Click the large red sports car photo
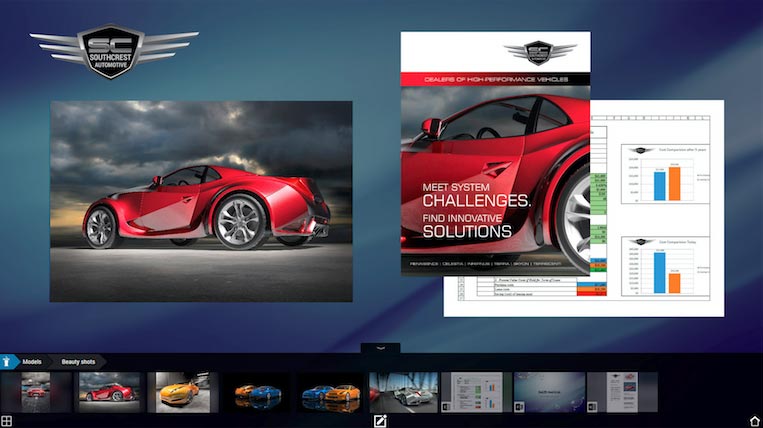 (x=201, y=200)
